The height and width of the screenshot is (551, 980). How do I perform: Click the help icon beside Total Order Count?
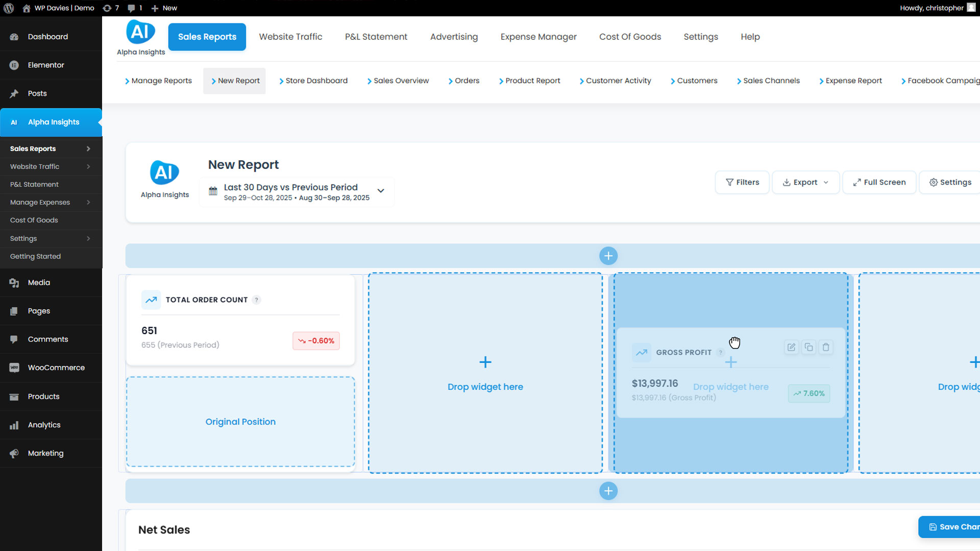(257, 300)
